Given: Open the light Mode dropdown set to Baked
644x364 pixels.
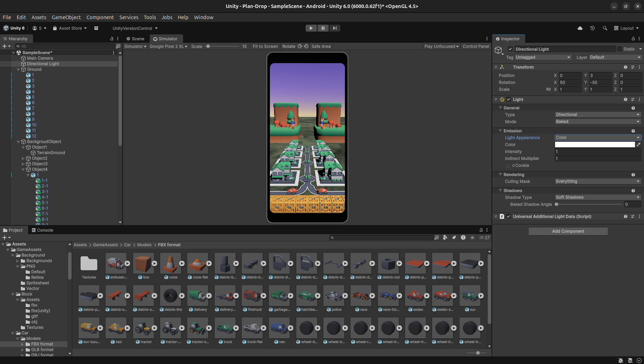Looking at the screenshot, I should tap(597, 122).
